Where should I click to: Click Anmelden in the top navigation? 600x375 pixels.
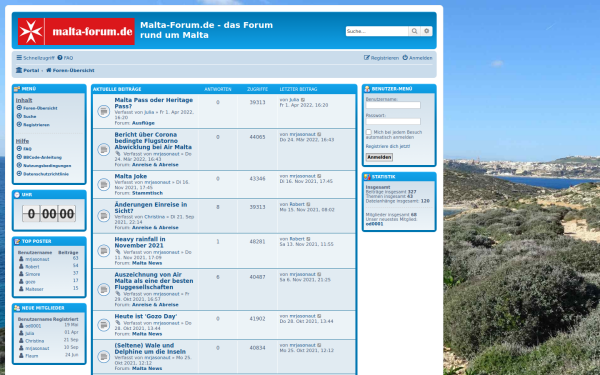point(417,58)
